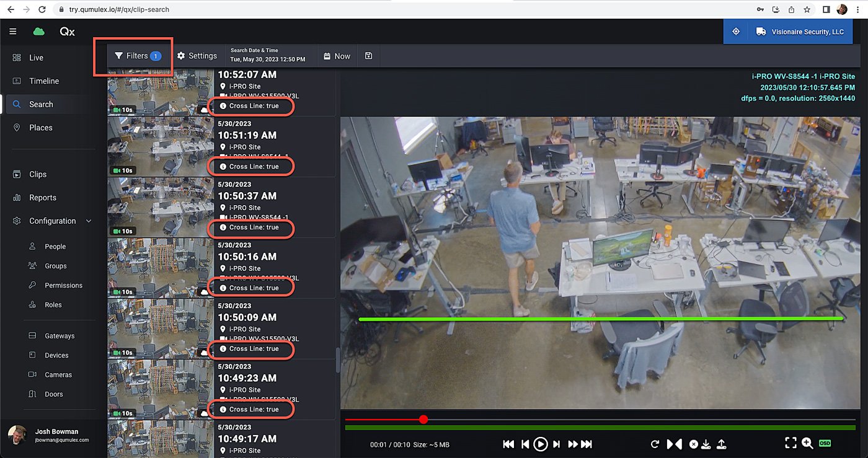Toggle the OSD overlay display
868x458 pixels.
tap(825, 444)
